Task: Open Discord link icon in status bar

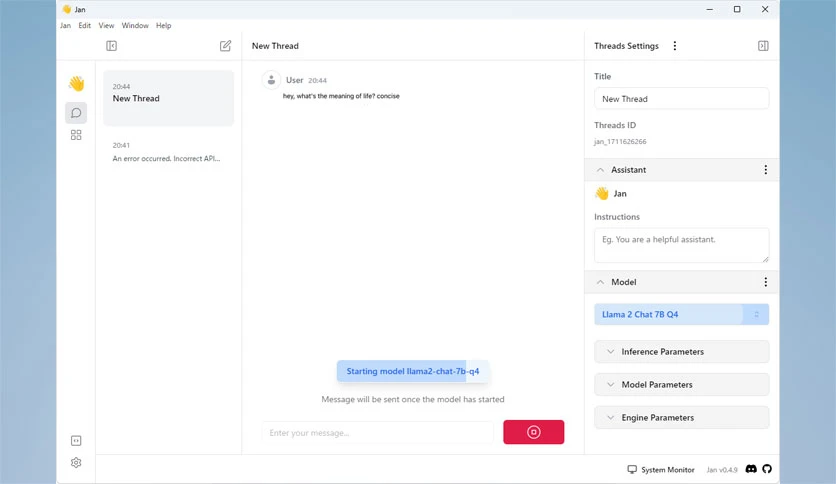Action: (751, 469)
